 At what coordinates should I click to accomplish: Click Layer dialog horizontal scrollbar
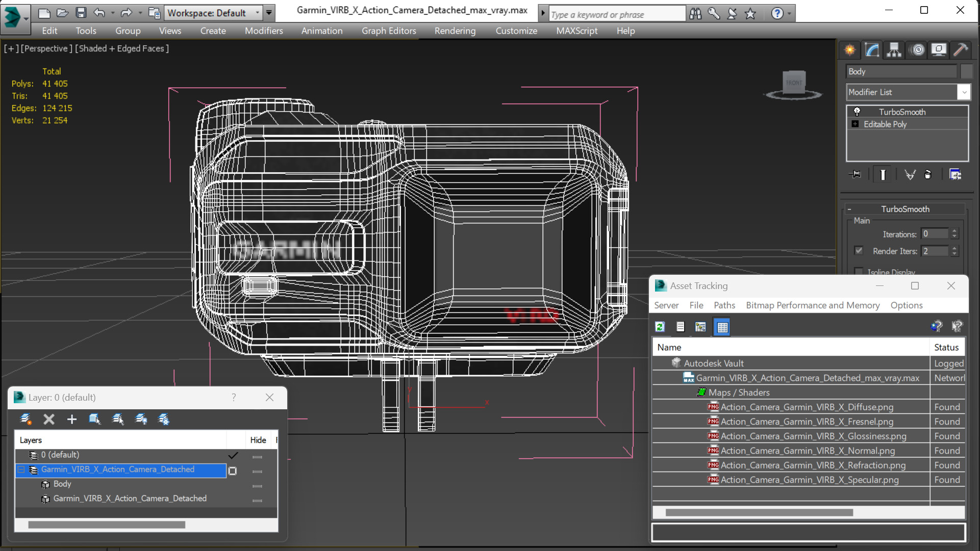[x=107, y=524]
